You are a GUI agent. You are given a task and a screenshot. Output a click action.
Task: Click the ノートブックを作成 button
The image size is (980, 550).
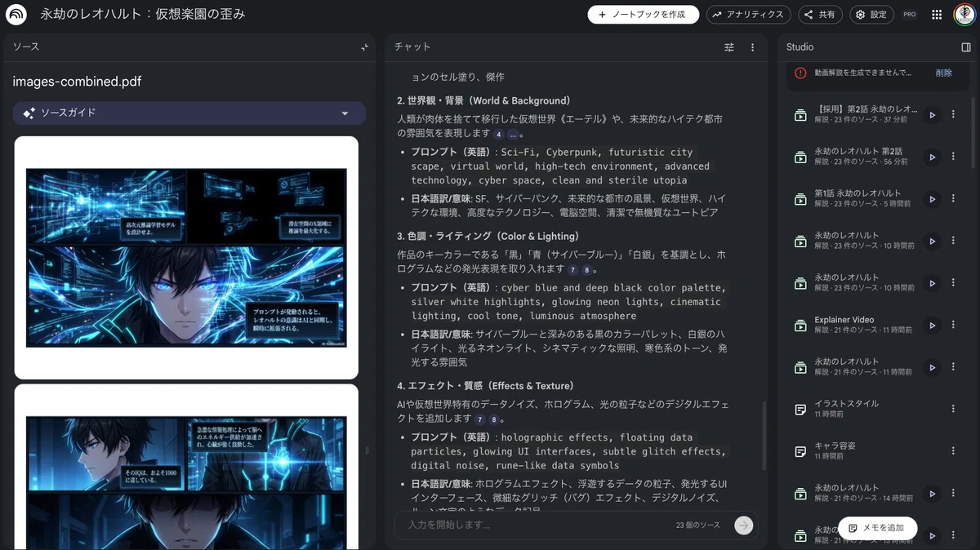click(644, 15)
